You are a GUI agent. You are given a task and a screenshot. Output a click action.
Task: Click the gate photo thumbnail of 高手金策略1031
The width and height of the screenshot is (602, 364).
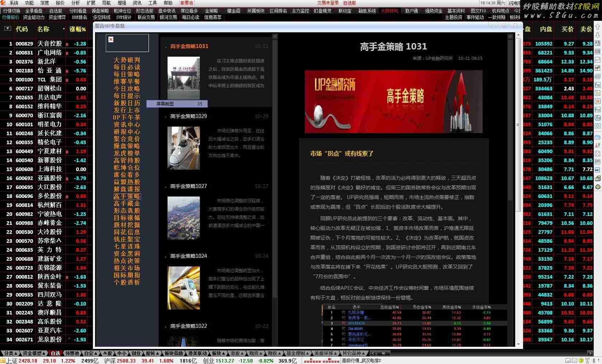pos(184,78)
